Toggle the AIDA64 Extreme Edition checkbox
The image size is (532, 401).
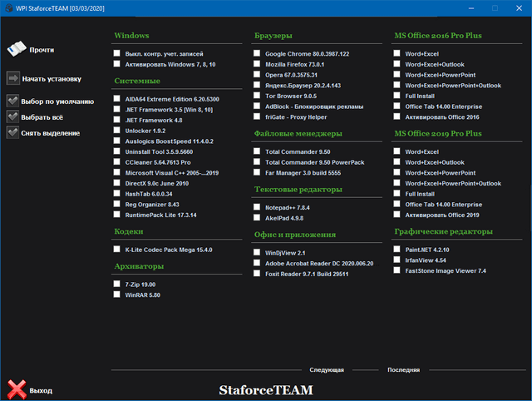116,98
